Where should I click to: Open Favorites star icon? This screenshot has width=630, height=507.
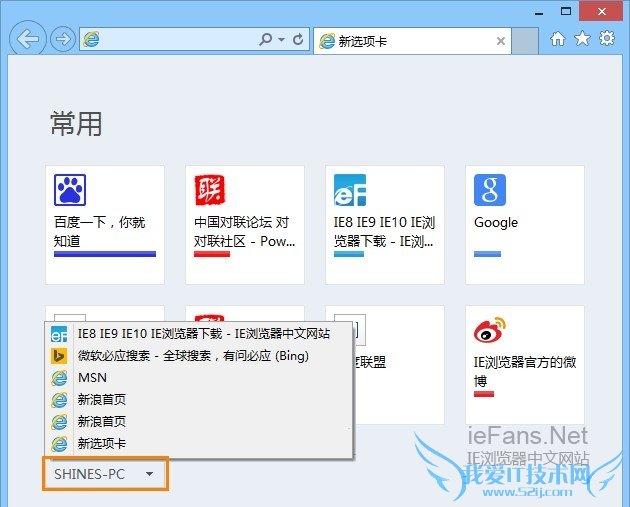click(582, 39)
